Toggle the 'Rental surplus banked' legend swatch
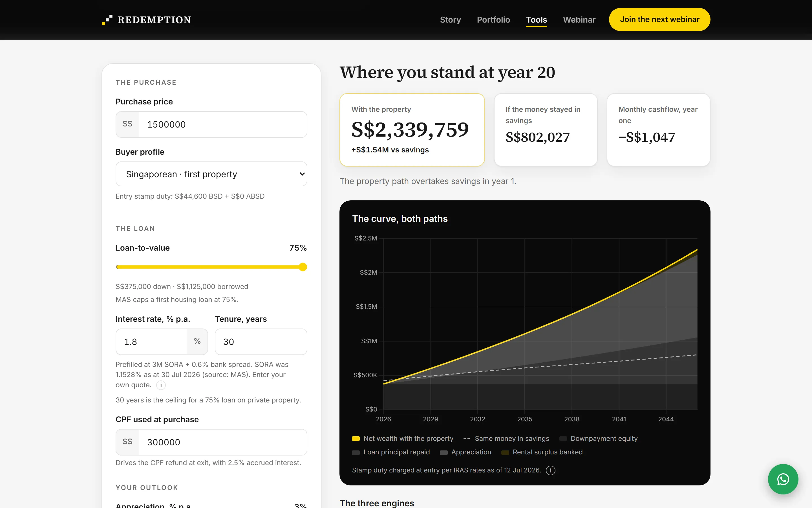Screen dimensions: 812x508 coord(505,453)
